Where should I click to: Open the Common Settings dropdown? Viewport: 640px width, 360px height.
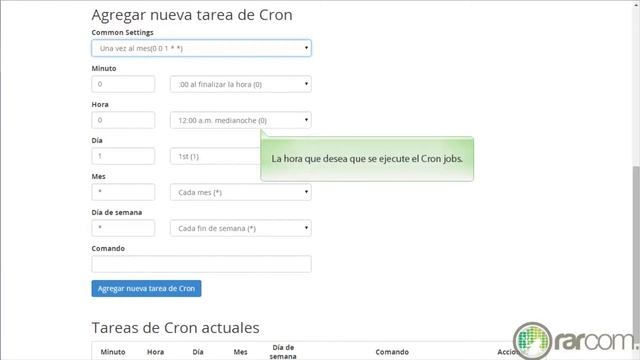coord(201,48)
